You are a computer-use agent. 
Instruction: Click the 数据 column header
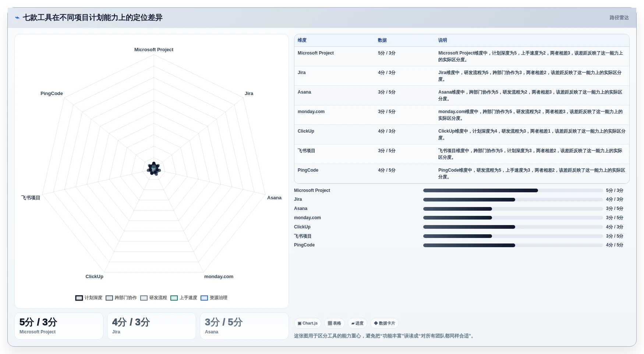[382, 41]
